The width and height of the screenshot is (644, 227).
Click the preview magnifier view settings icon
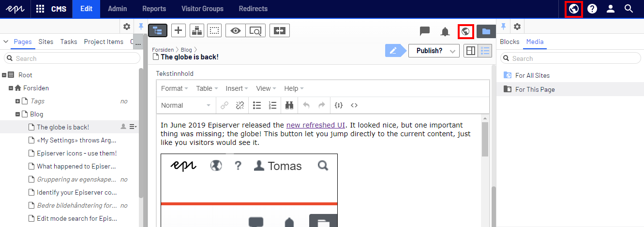tap(255, 30)
